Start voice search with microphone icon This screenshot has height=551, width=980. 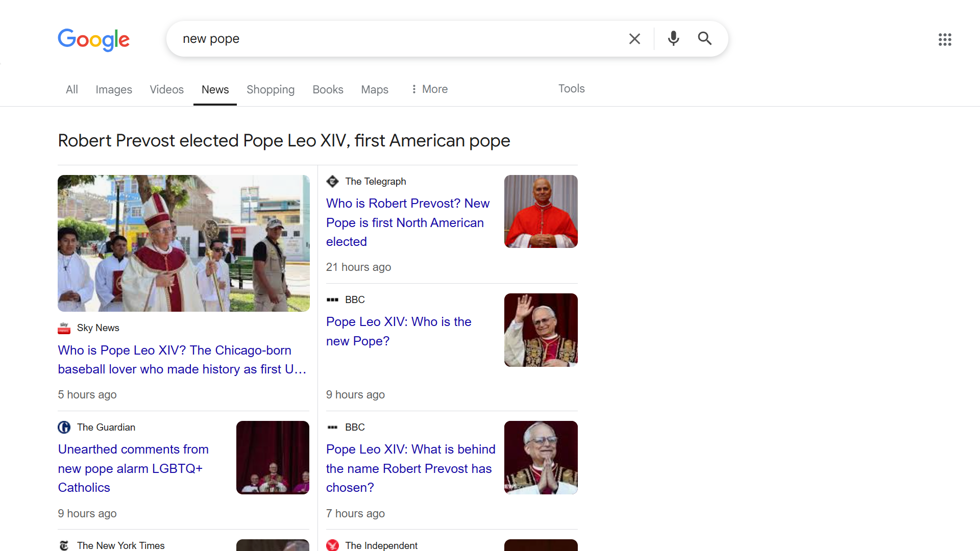point(673,39)
